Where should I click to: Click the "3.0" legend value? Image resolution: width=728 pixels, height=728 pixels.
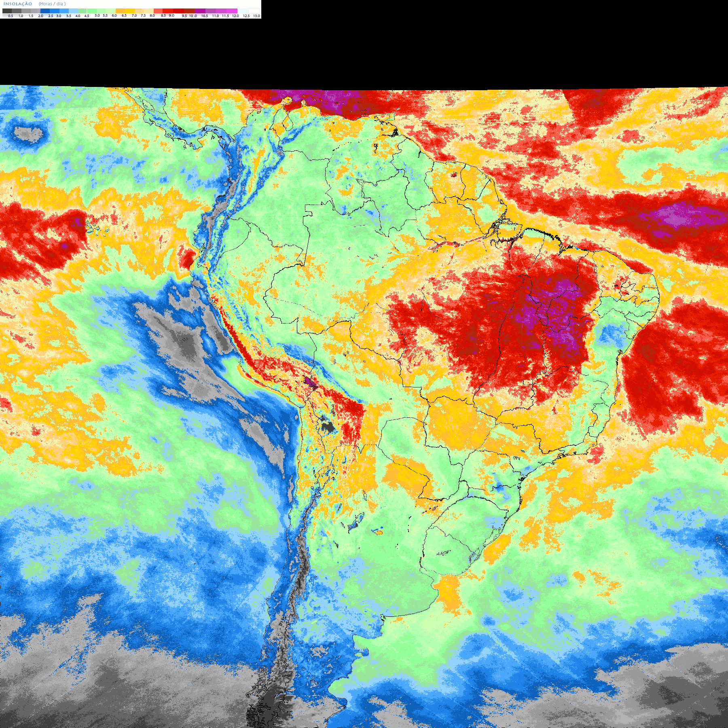pyautogui.click(x=59, y=16)
